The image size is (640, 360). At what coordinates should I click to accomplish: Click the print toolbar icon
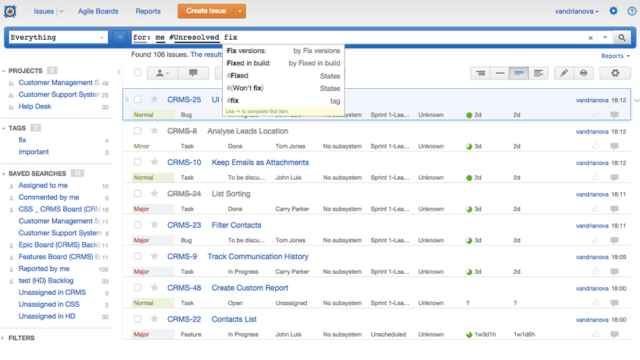pyautogui.click(x=584, y=73)
